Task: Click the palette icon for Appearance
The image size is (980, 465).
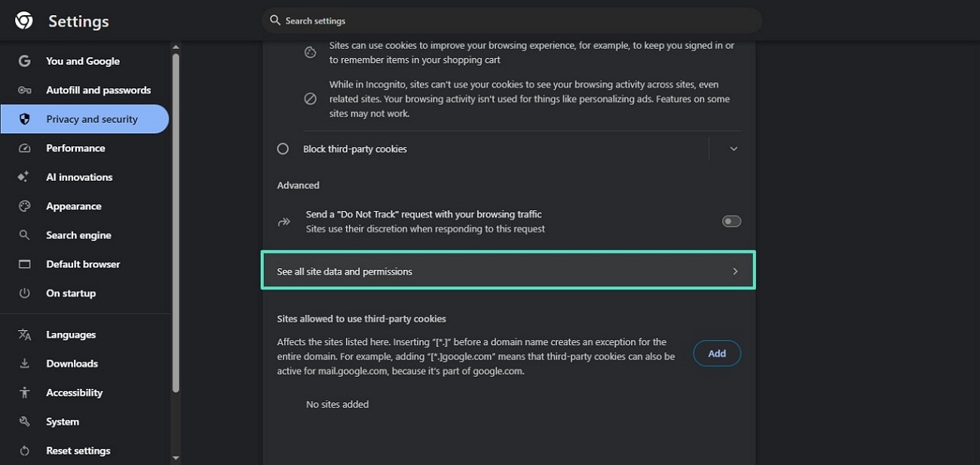Action: pos(24,206)
